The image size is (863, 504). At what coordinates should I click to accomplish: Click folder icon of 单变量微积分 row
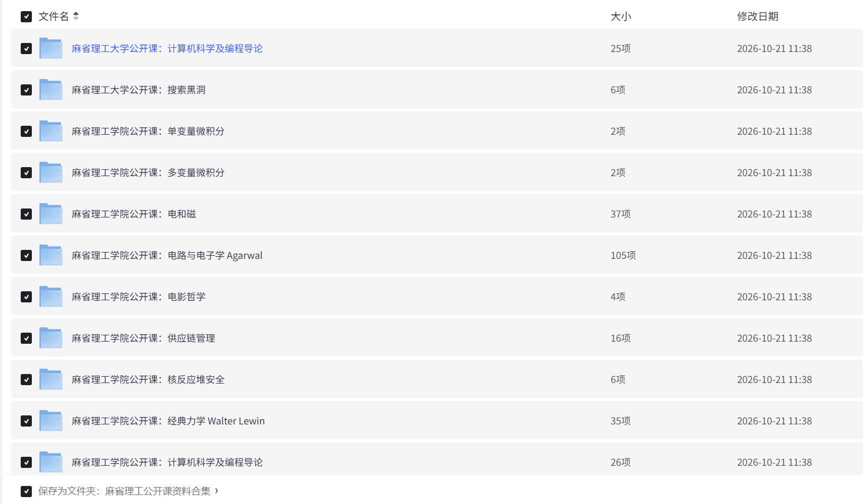pyautogui.click(x=51, y=131)
